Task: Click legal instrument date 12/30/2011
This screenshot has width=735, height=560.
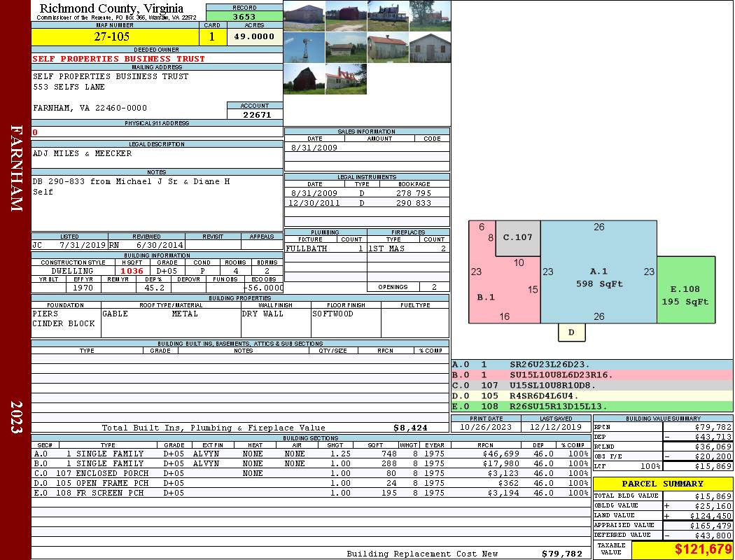Action: pyautogui.click(x=314, y=203)
